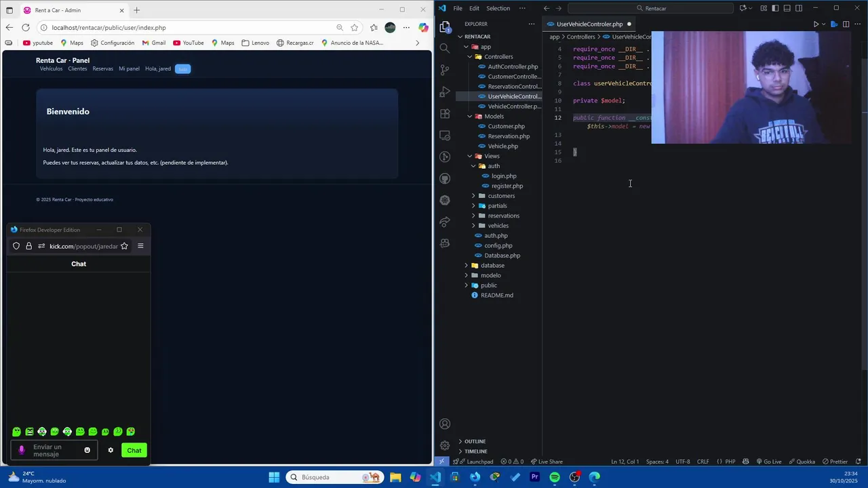Click errors and warnings count in the status bar
The image size is (868, 488).
(512, 462)
